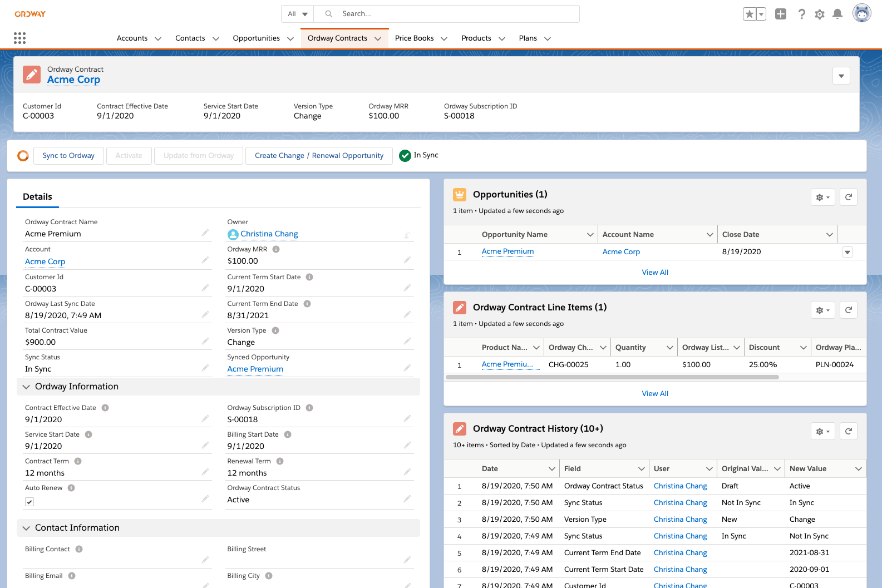
Task: Open Acme Premium opportunity name link
Action: pyautogui.click(x=507, y=251)
